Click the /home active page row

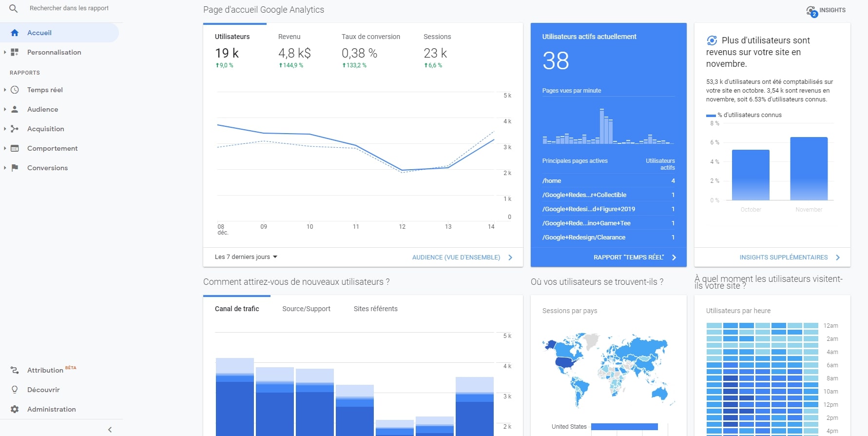609,180
